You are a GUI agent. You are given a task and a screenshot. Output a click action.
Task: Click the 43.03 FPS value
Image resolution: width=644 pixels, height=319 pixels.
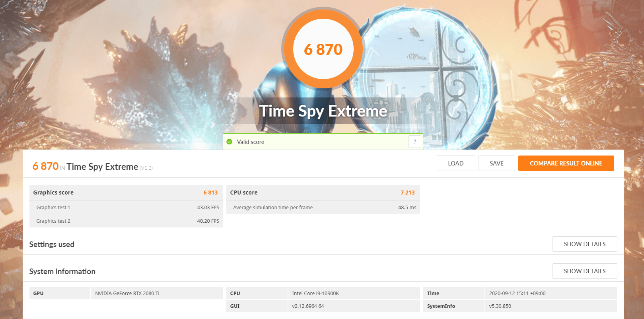point(208,208)
